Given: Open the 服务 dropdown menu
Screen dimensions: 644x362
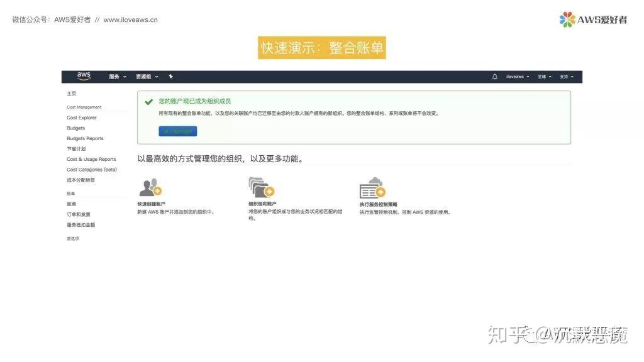Looking at the screenshot, I should click(x=114, y=76).
